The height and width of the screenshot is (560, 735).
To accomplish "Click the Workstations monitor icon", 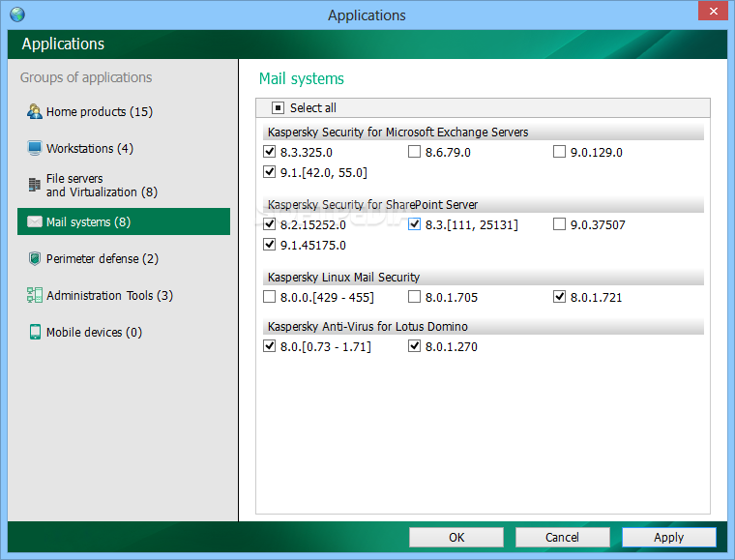I will coord(35,148).
